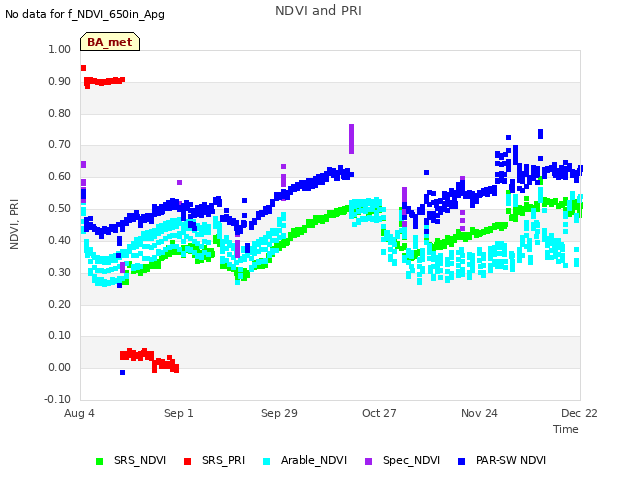Click the 0.70 y-axis tick label

[x=60, y=144]
